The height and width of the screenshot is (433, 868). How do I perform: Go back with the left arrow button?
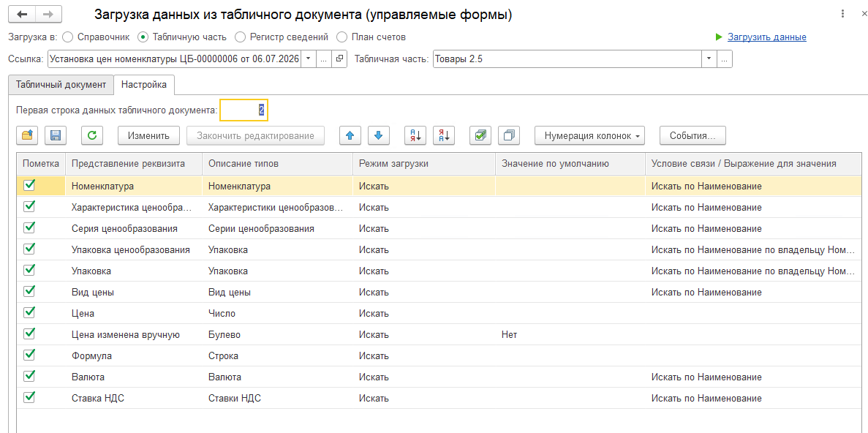click(22, 15)
